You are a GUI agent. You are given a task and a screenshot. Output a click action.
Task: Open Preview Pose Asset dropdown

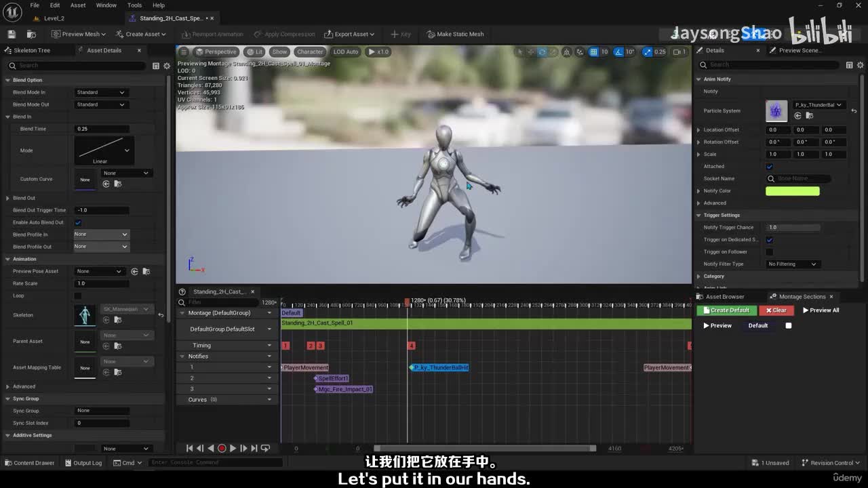100,271
